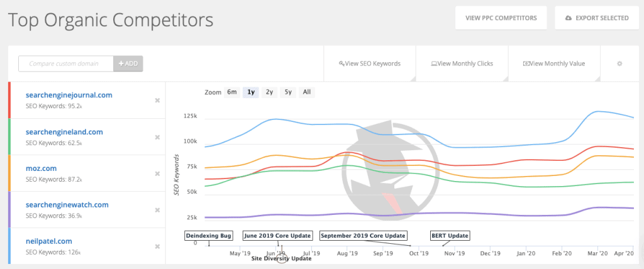Click the cloud icon on Export Selected
Screen dimensions: 644x269
coord(569,18)
